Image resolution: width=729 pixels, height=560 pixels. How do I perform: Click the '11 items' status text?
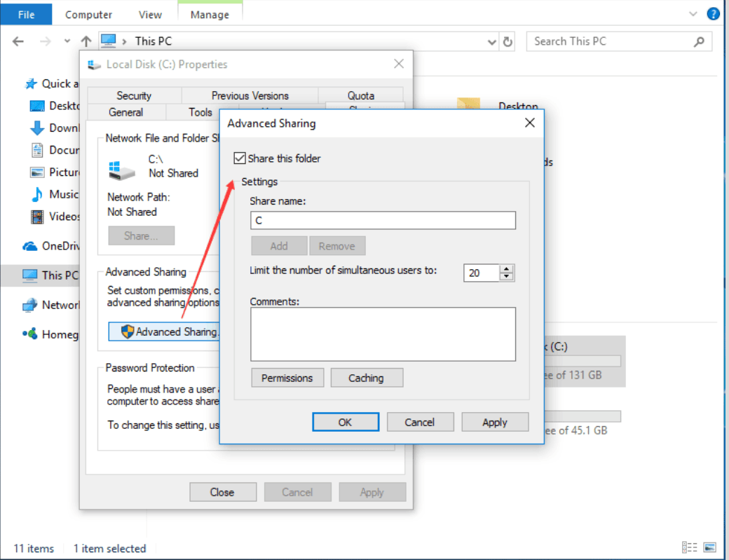coord(34,548)
